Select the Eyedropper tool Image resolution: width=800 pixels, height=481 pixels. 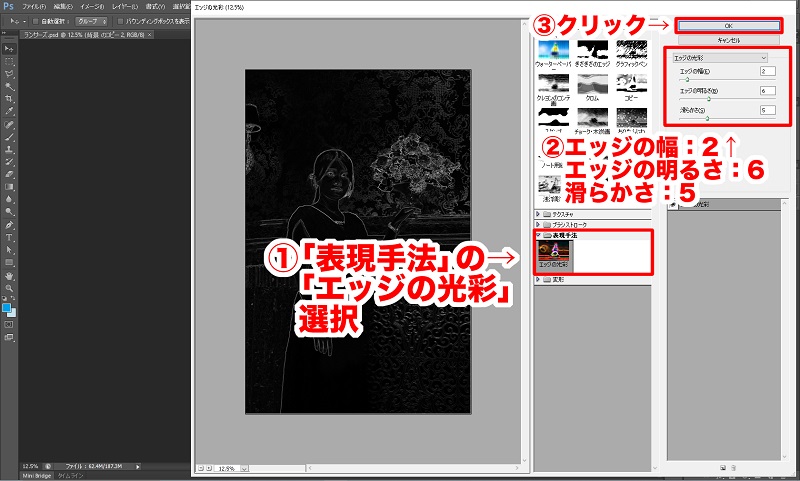pos(9,112)
